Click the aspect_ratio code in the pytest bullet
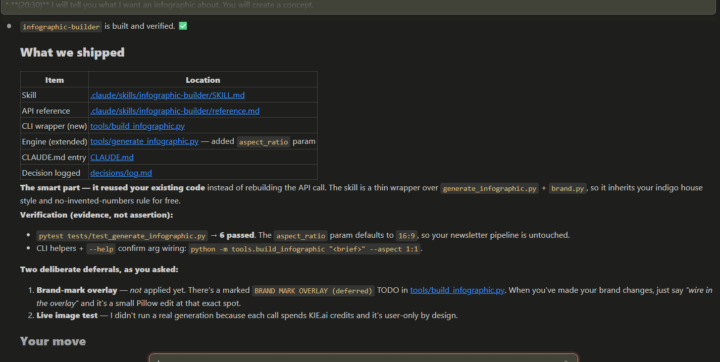 301,236
